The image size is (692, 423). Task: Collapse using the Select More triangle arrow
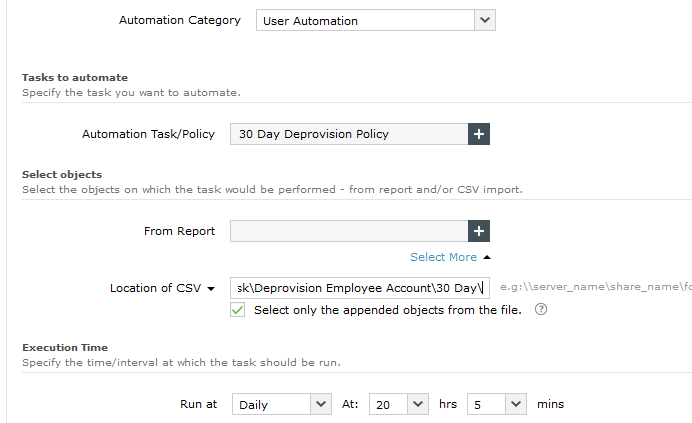tap(485, 257)
